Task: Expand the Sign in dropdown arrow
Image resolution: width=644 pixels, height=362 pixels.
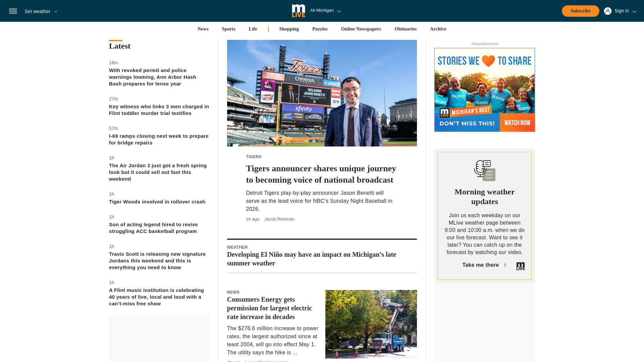Action: point(634,11)
